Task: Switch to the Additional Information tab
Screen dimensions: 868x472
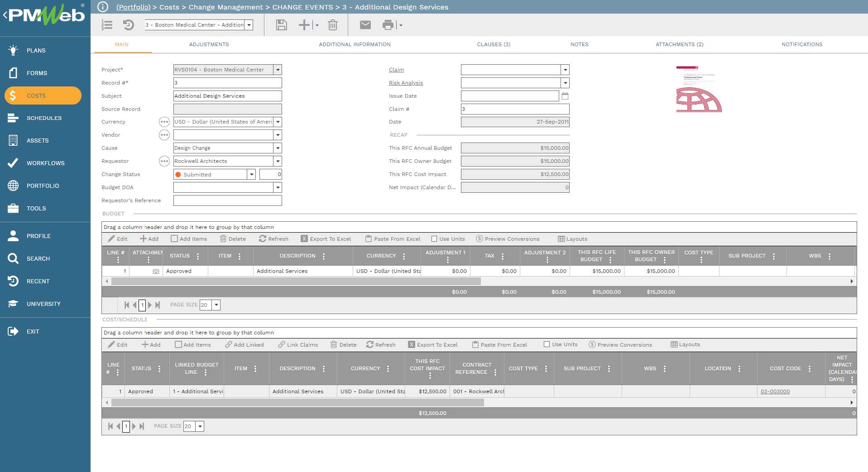Action: pos(355,44)
